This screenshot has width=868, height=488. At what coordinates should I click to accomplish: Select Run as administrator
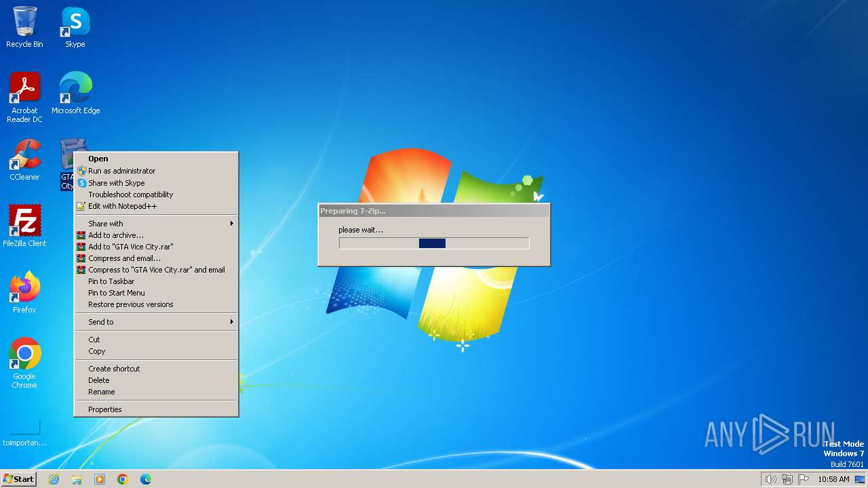click(x=156, y=171)
